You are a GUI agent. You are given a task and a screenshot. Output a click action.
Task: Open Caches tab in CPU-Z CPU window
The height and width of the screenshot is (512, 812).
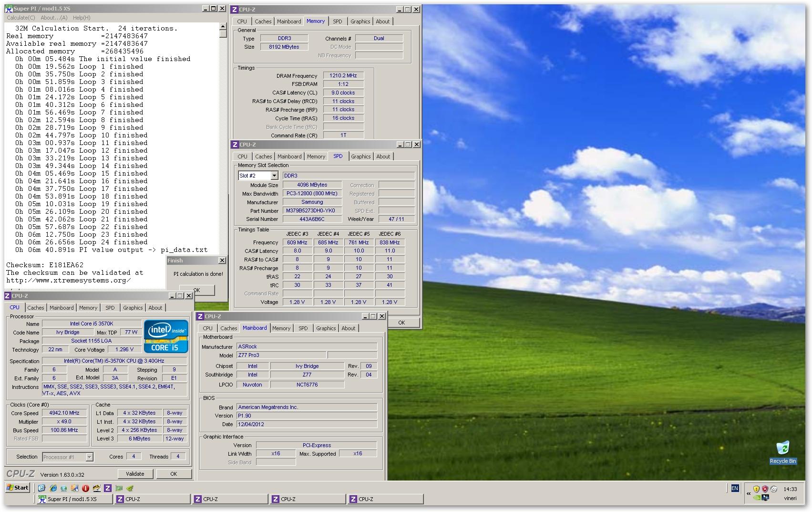[35, 308]
